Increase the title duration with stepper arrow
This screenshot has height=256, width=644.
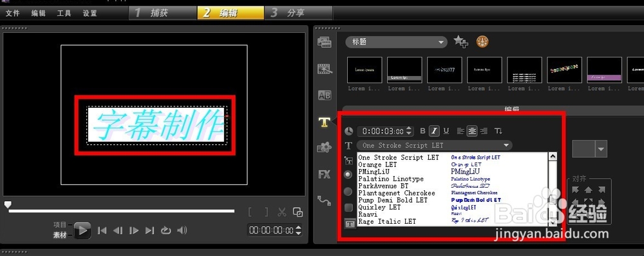[409, 128]
